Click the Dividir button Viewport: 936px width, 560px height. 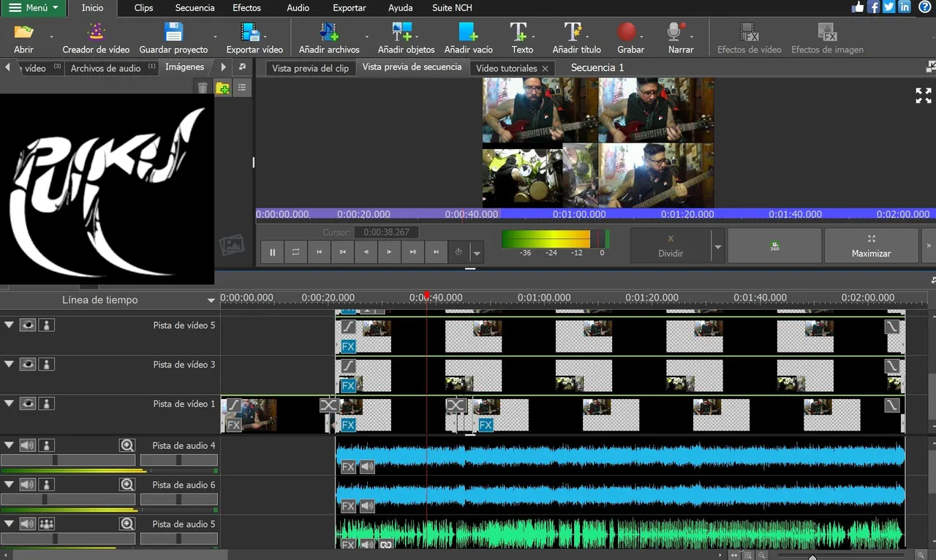671,246
